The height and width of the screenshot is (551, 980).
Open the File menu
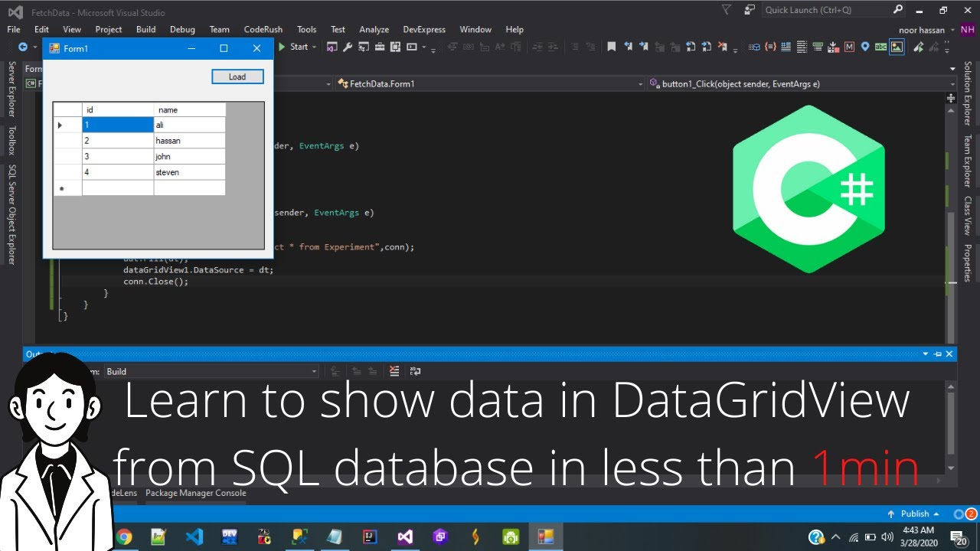[14, 29]
